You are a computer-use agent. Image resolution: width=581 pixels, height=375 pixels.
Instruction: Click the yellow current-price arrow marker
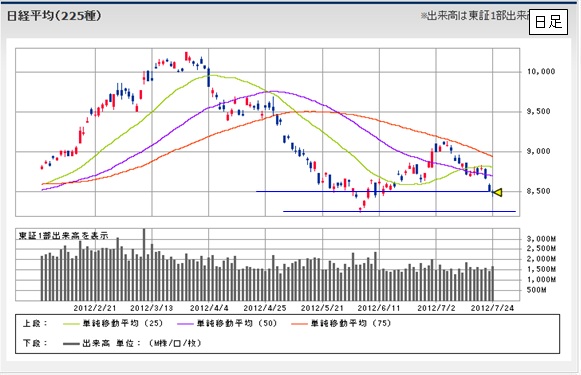(x=498, y=192)
